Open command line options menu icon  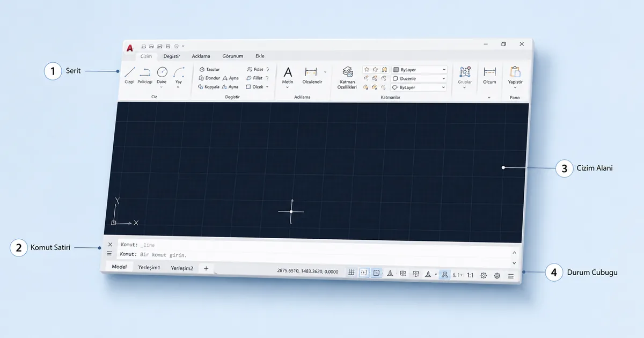tap(109, 253)
